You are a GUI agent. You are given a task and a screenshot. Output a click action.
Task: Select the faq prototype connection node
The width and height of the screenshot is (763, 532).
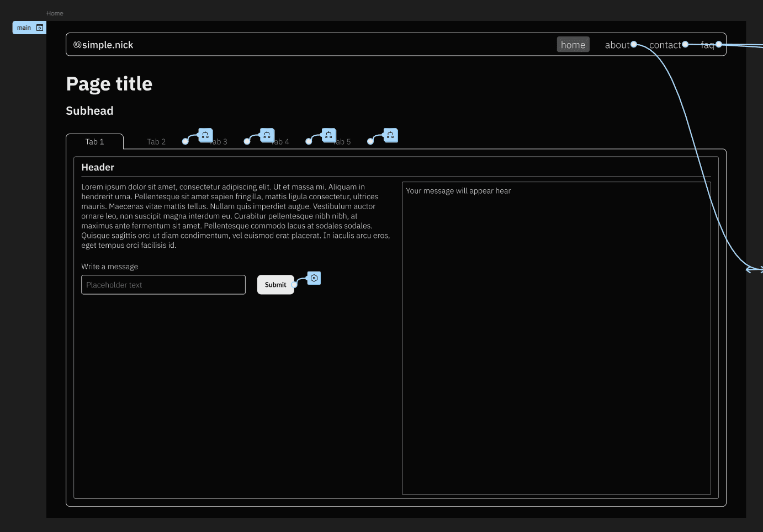point(719,44)
